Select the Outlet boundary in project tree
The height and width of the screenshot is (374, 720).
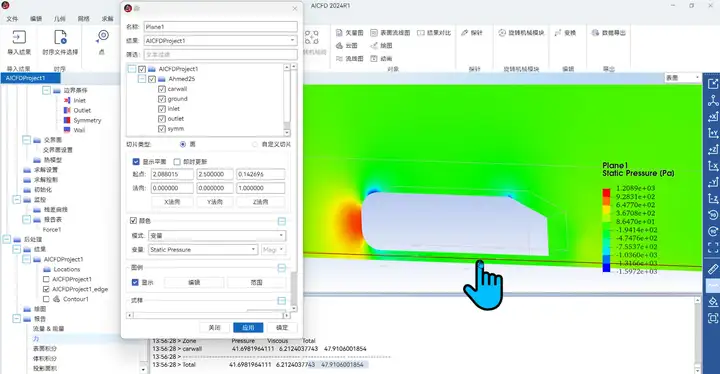82,110
